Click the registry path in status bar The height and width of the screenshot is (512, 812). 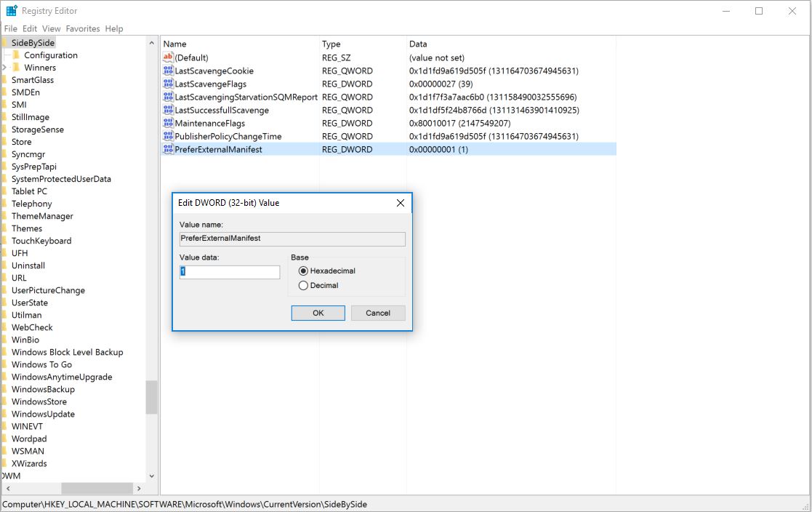185,504
